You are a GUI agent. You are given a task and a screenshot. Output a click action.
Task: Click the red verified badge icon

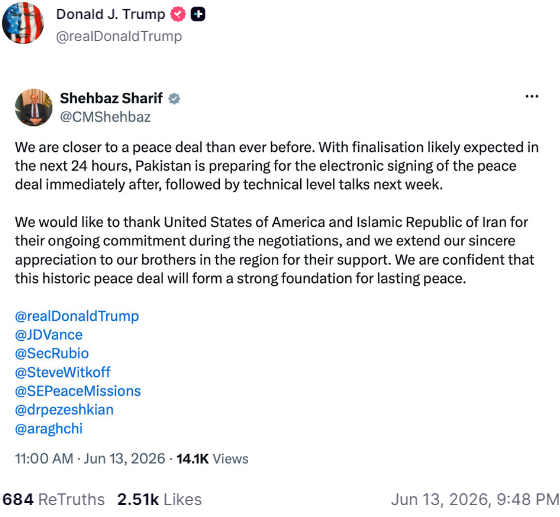[x=178, y=14]
